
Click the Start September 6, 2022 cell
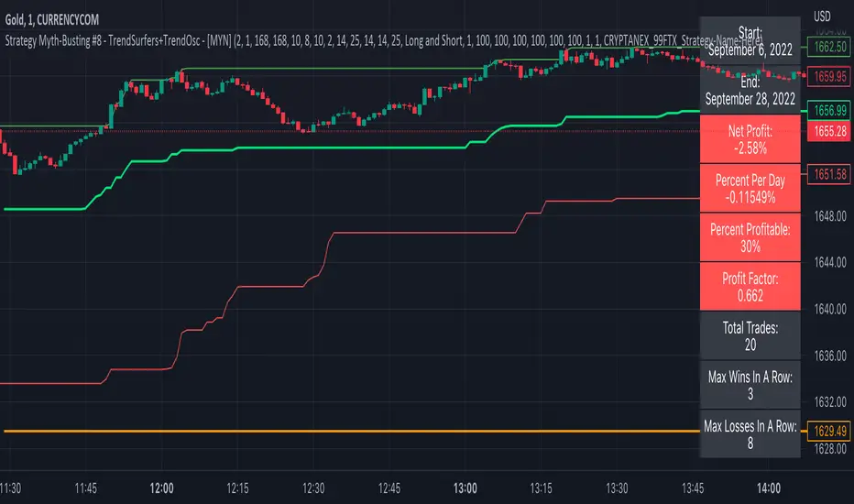pos(750,41)
